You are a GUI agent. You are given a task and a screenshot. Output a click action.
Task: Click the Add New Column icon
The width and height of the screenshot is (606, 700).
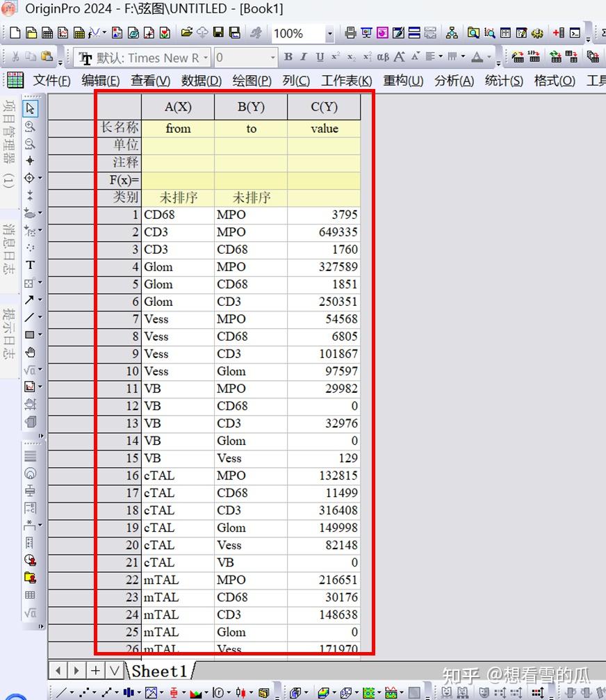coord(558,33)
